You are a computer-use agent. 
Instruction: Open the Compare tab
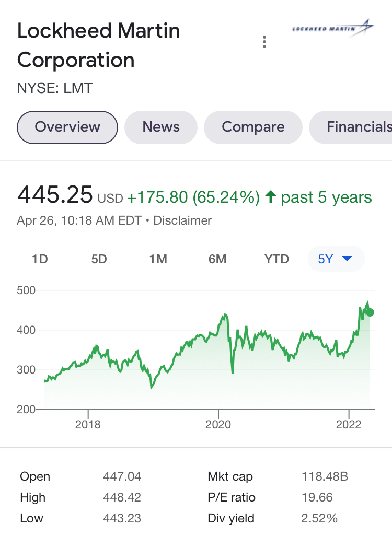(x=253, y=127)
